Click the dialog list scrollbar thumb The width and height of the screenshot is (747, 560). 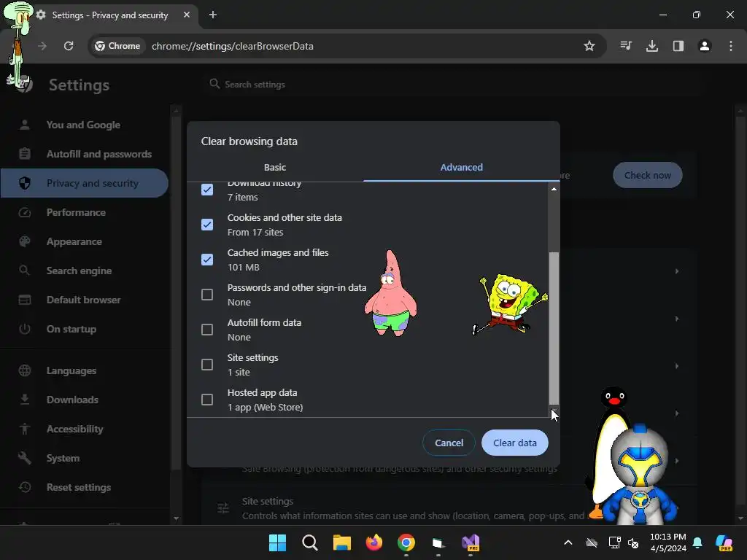coord(554,329)
